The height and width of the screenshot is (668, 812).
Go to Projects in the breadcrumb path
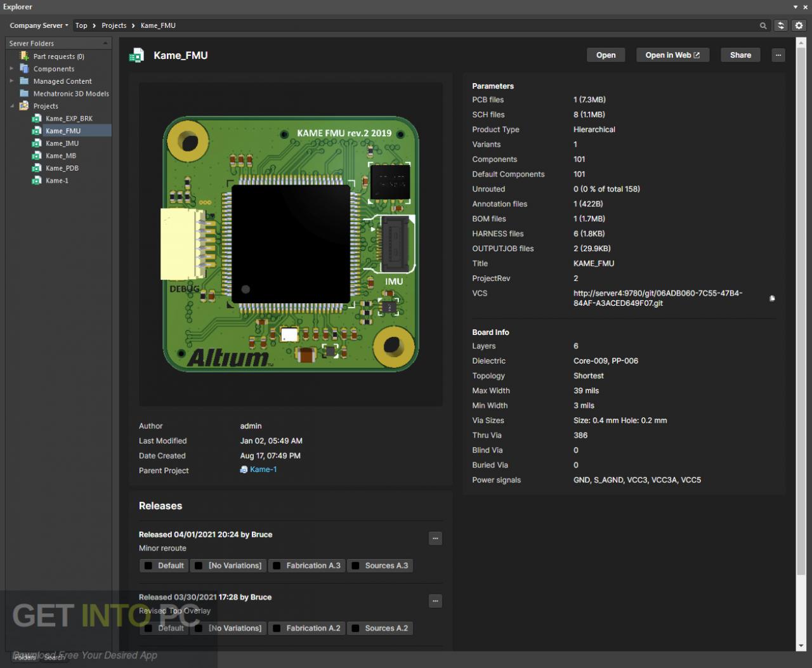[114, 25]
